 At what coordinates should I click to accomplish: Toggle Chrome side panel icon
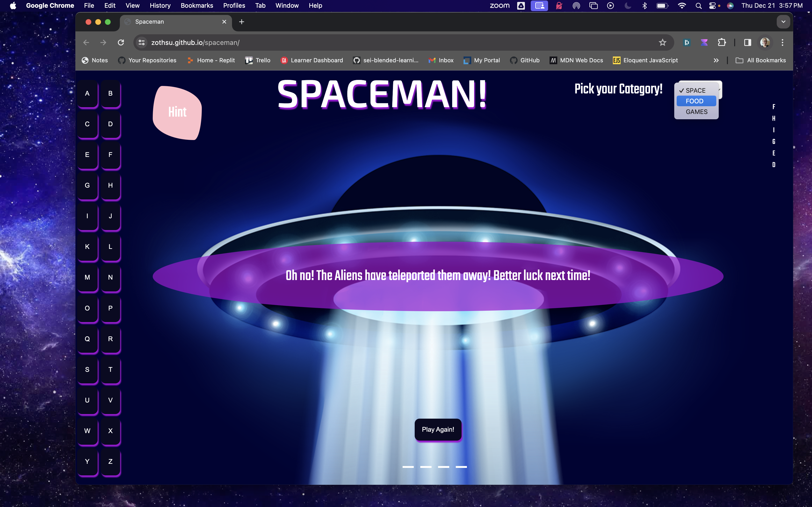pyautogui.click(x=747, y=42)
